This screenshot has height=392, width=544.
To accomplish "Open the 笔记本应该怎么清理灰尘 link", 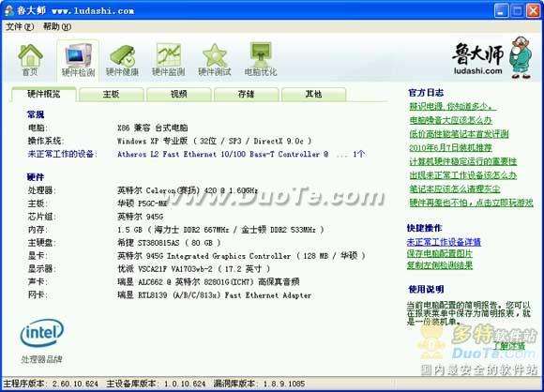I will (x=455, y=189).
